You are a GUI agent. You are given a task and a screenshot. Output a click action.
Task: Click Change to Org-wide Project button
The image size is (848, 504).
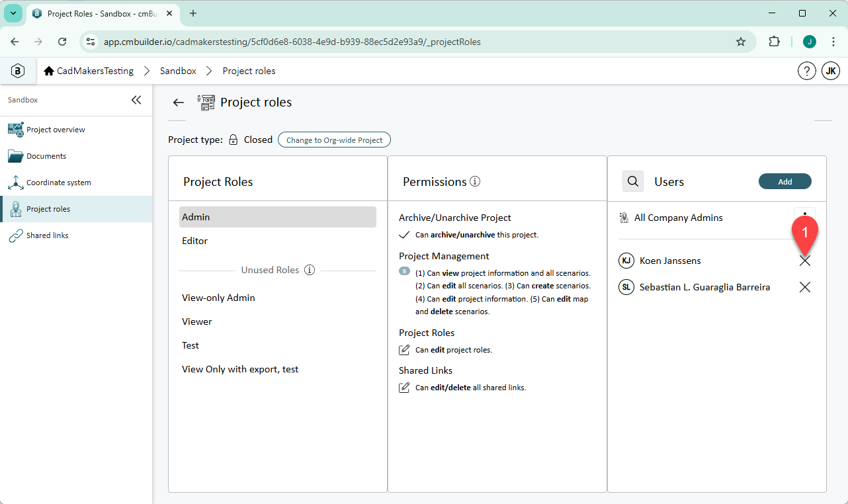click(334, 140)
